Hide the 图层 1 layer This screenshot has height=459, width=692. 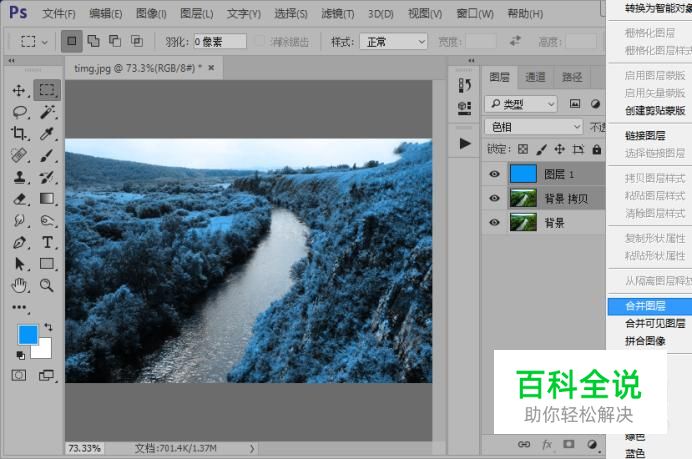494,174
